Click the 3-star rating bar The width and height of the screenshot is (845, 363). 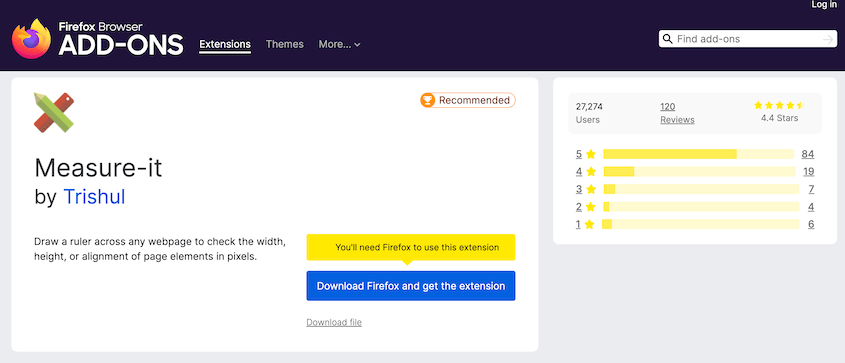[701, 189]
